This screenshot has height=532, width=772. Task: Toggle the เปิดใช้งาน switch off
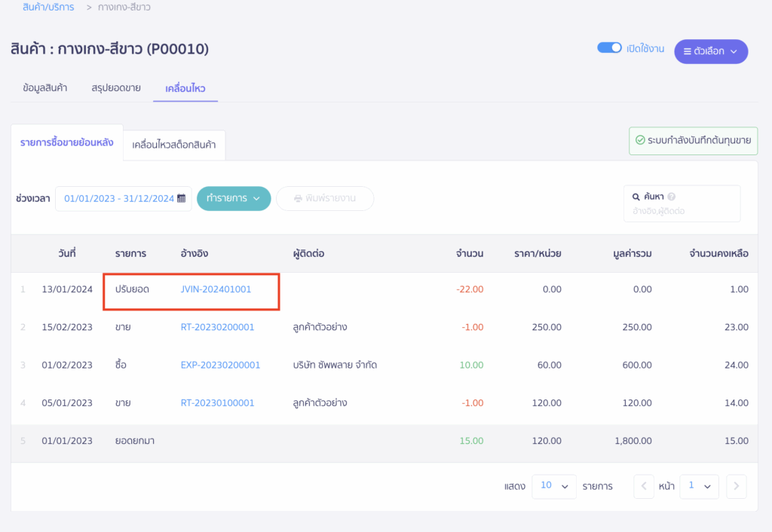tap(609, 48)
